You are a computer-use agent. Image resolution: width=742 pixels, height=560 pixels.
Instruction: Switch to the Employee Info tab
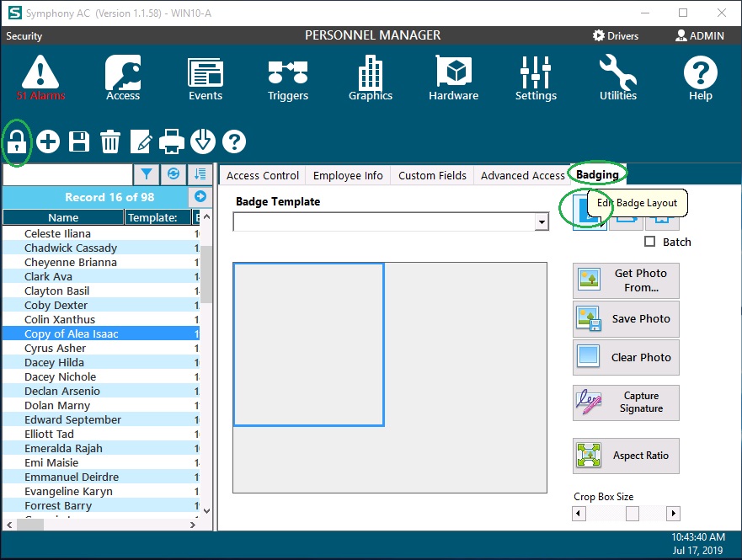pos(348,175)
